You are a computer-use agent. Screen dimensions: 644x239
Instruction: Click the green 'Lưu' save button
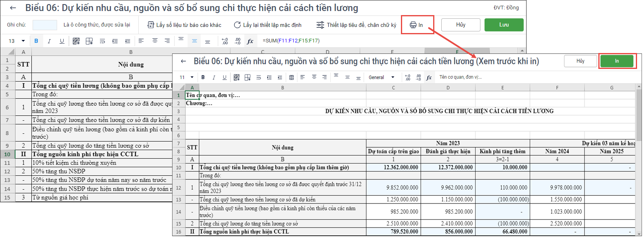(x=504, y=25)
